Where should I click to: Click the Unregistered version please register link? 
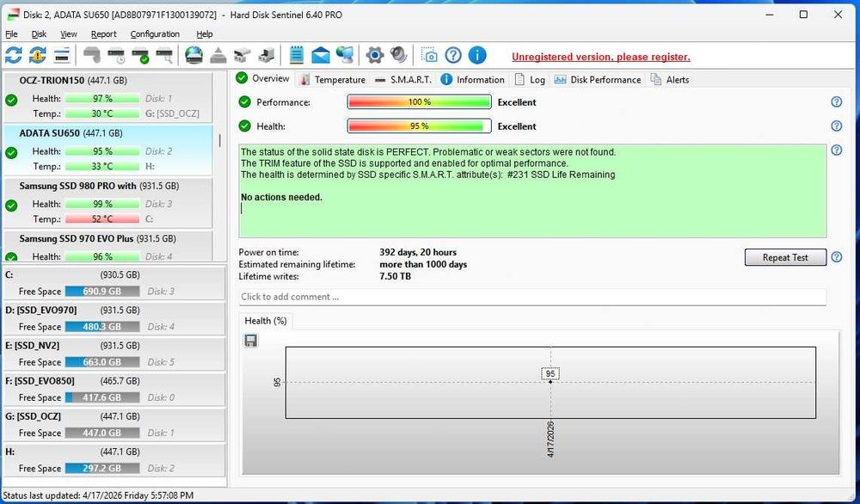(600, 57)
